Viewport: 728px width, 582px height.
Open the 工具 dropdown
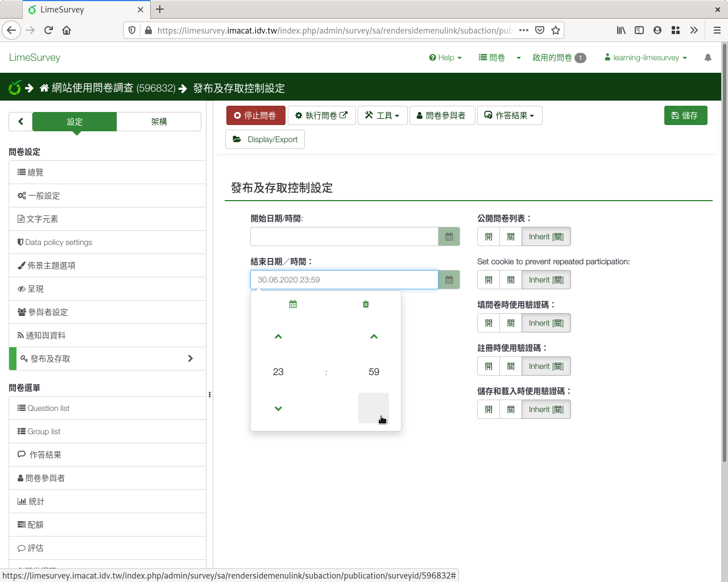[x=382, y=115]
